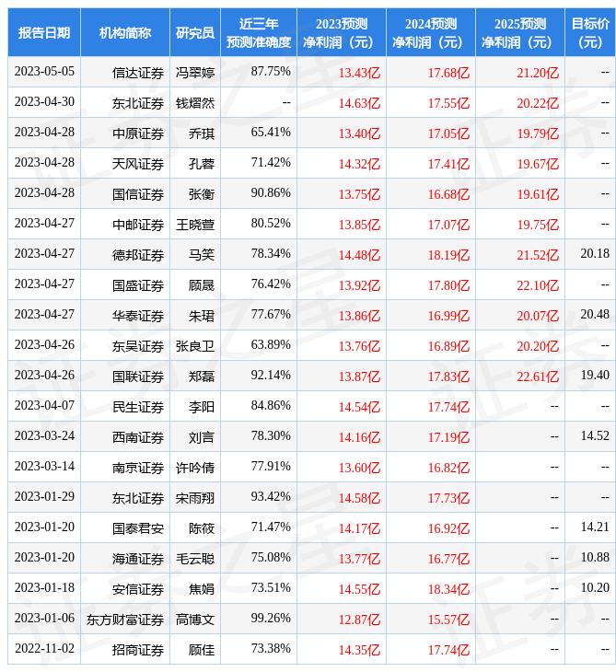Click accuracy value 90.86%
The image size is (616, 672).
[x=271, y=193]
